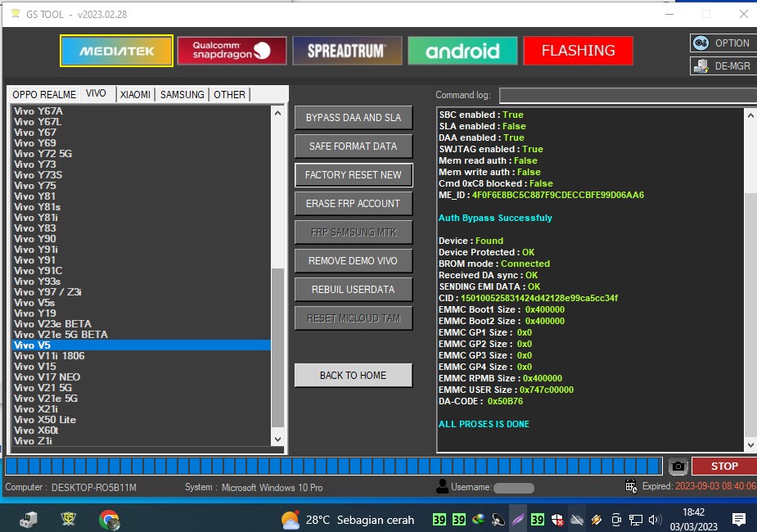Click REBUIL USERDATA button
The width and height of the screenshot is (757, 532).
click(x=354, y=290)
